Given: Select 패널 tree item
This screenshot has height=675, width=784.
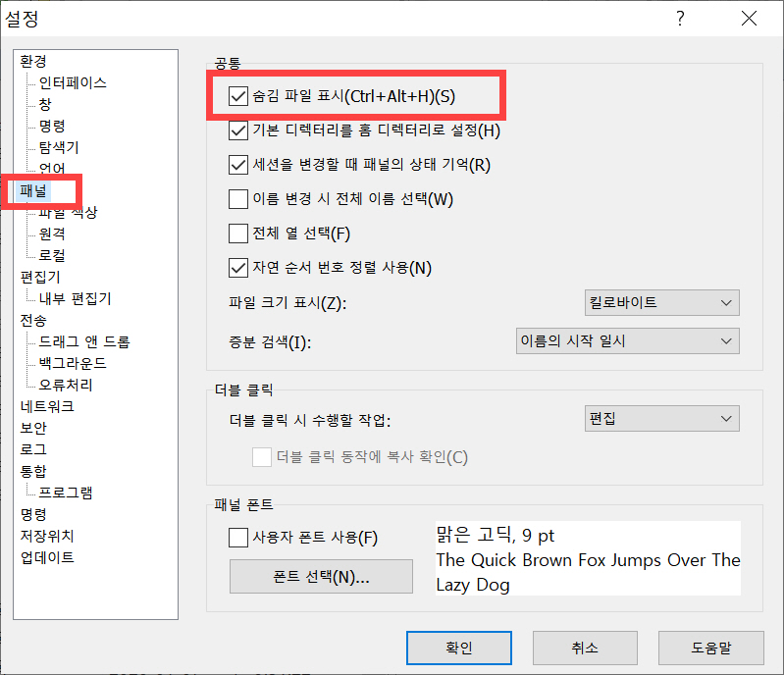Looking at the screenshot, I should pos(33,190).
